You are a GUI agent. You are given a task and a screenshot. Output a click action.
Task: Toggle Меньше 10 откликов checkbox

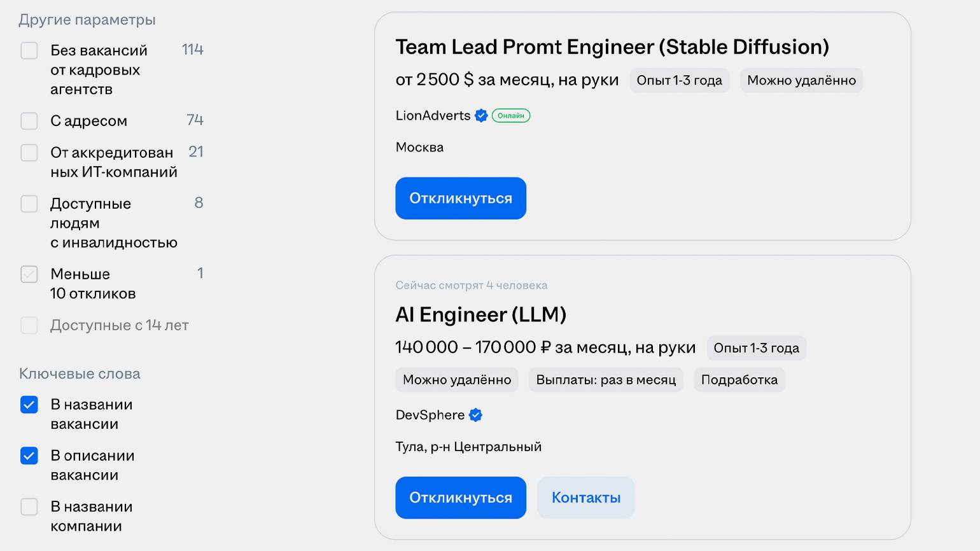29,274
